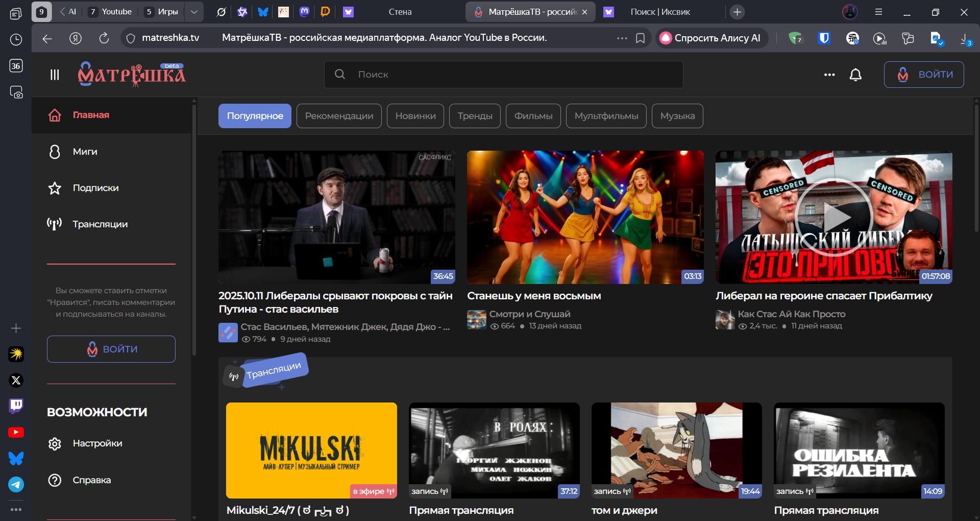Open Настройки in the sidebar

click(97, 443)
